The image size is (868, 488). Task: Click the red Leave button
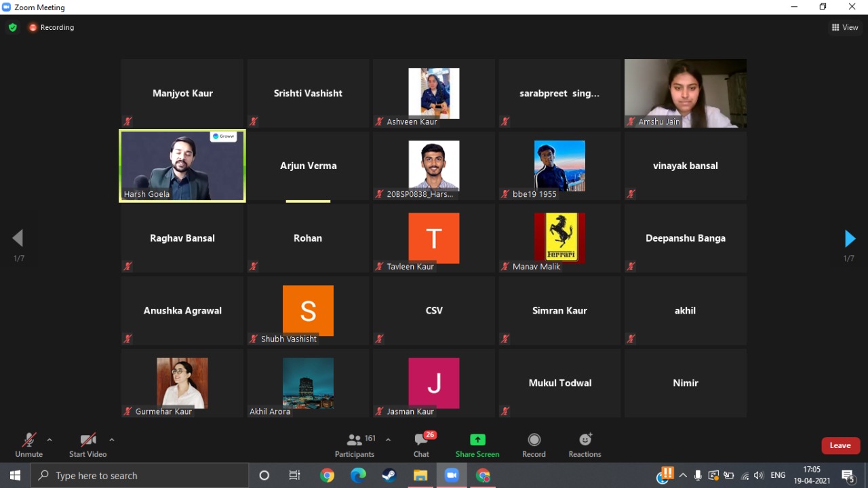pyautogui.click(x=840, y=445)
